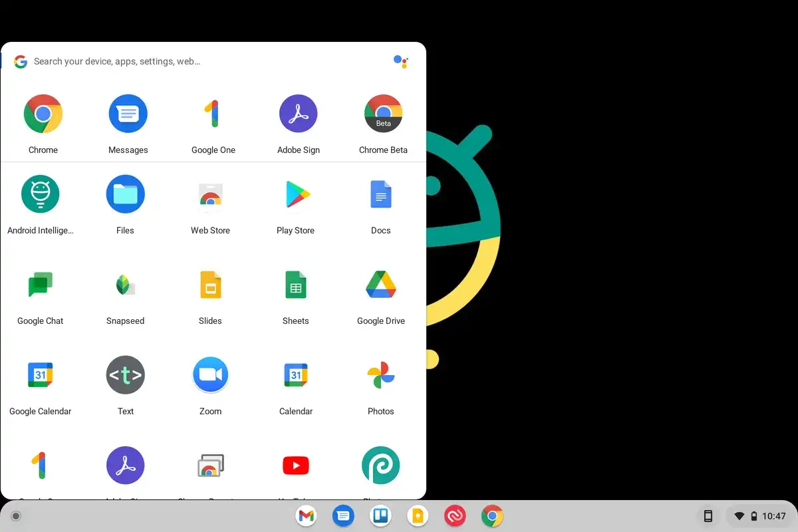Open the teal P icon app
Viewport: 798px width, 532px height.
coord(381,465)
